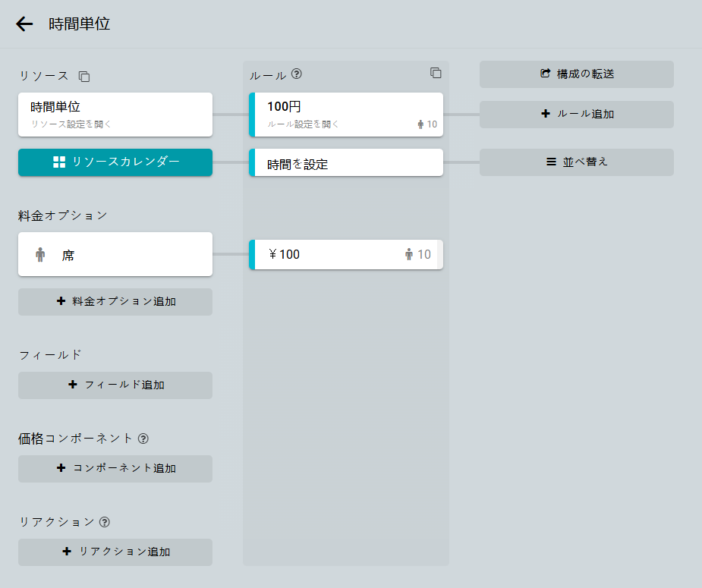Add a field with フィールド追加
Viewport: 702px width, 588px height.
click(x=115, y=385)
